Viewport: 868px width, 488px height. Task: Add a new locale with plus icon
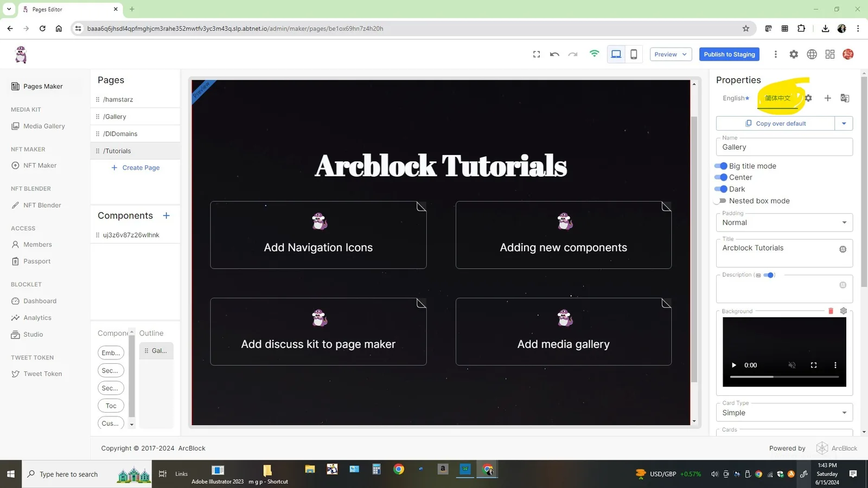pos(827,98)
